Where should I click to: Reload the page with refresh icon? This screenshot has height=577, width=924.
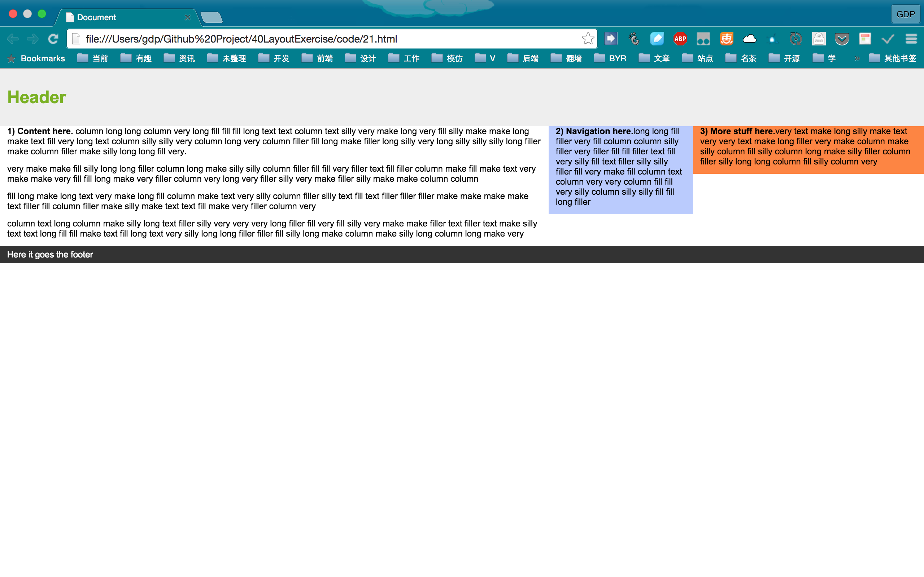tap(53, 39)
